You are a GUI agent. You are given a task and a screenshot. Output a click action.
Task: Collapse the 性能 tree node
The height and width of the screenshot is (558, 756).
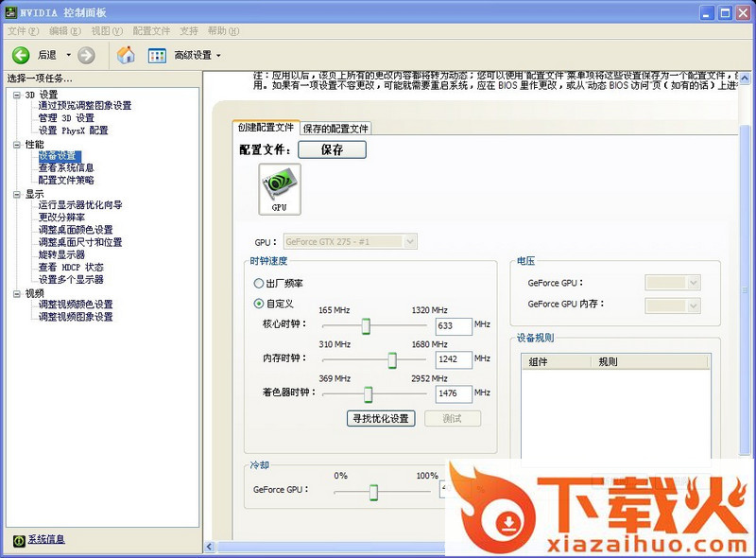[x=17, y=145]
